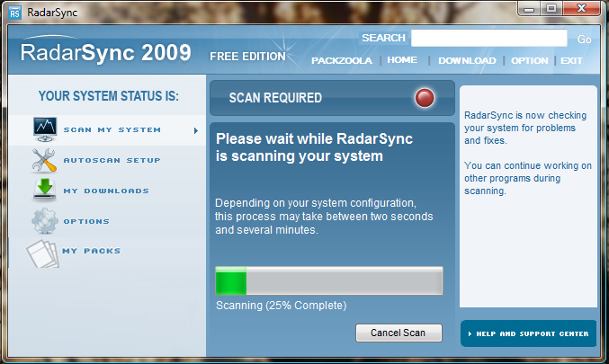Click the RadarSync RS title bar icon
This screenshot has width=609, height=364.
tap(14, 13)
